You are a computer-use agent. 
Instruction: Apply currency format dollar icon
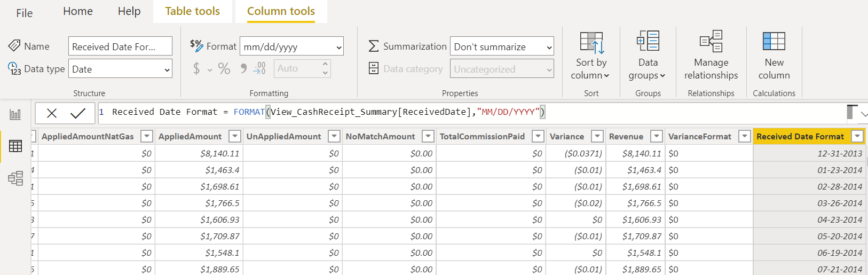[196, 68]
